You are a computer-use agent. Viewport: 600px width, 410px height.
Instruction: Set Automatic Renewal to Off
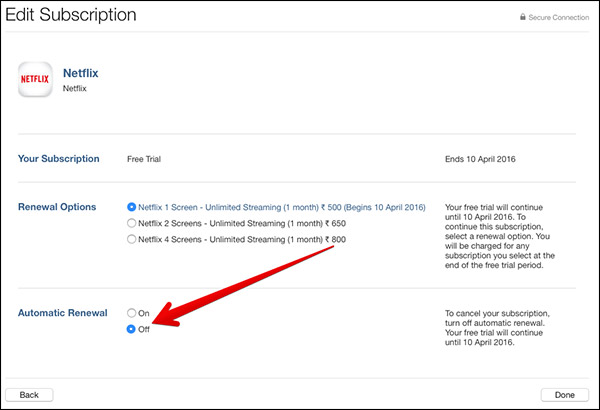pos(131,329)
